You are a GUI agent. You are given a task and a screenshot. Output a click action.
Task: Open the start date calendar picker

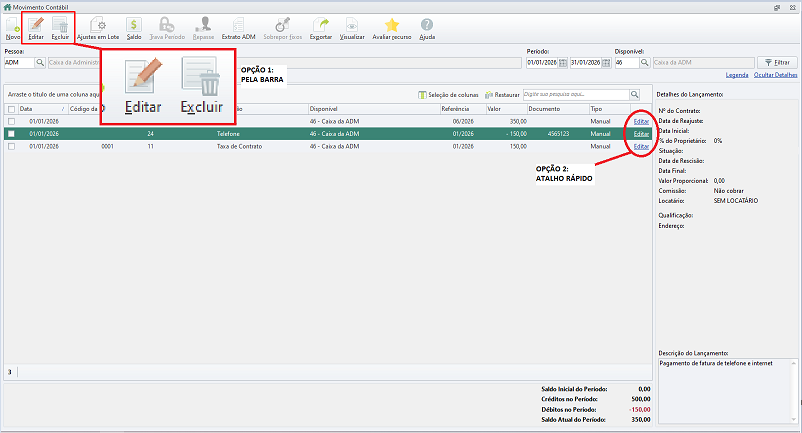pyautogui.click(x=563, y=62)
